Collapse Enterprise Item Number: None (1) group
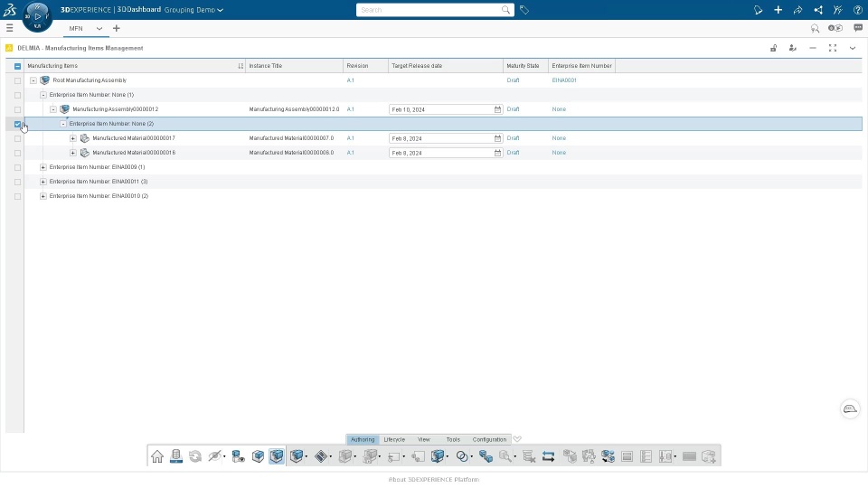868x488 pixels. (43, 95)
